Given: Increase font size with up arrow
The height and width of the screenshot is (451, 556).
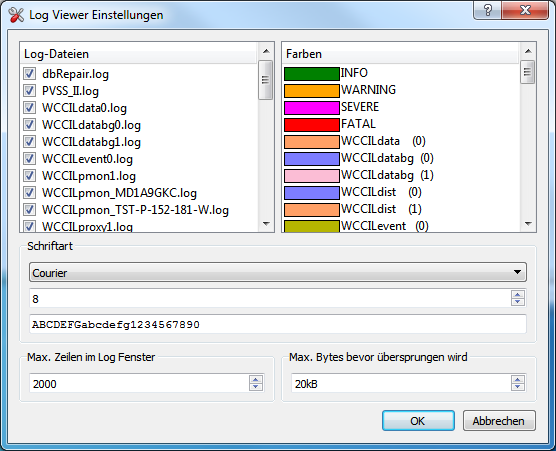Looking at the screenshot, I should click(x=518, y=295).
